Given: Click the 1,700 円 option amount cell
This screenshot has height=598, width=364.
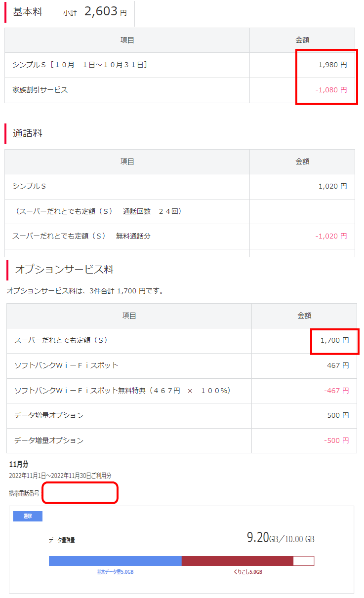Looking at the screenshot, I should (334, 340).
